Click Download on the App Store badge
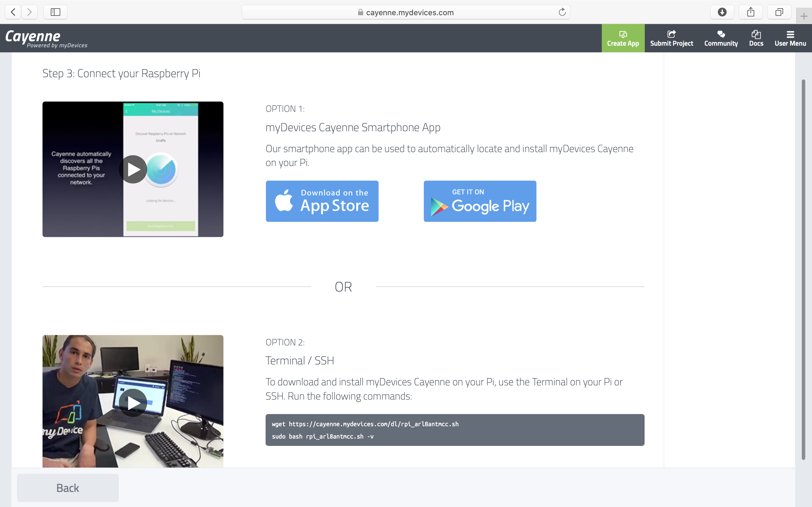 (322, 201)
